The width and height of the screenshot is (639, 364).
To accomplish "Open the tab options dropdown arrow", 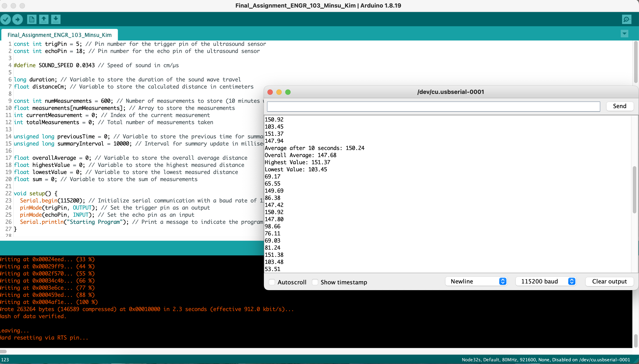I will point(624,34).
